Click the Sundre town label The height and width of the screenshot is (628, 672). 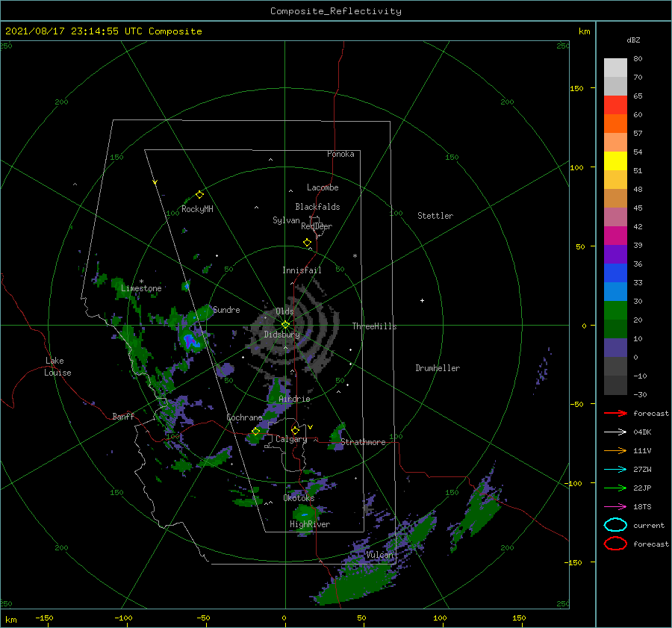(x=226, y=309)
